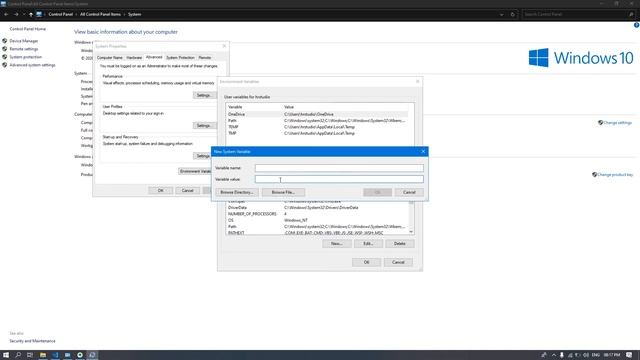Open Device Manager link
This screenshot has width=640, height=360.
tap(24, 41)
